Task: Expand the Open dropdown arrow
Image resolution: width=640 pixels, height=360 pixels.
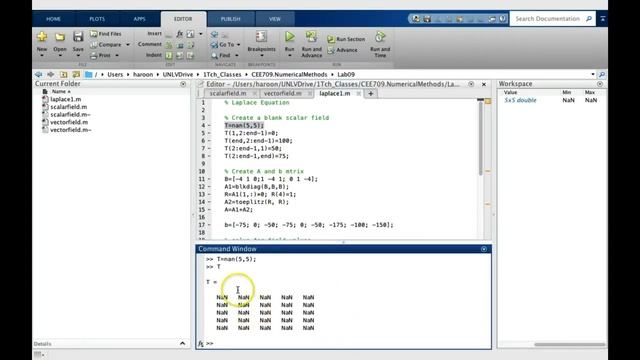Action: tap(60, 56)
